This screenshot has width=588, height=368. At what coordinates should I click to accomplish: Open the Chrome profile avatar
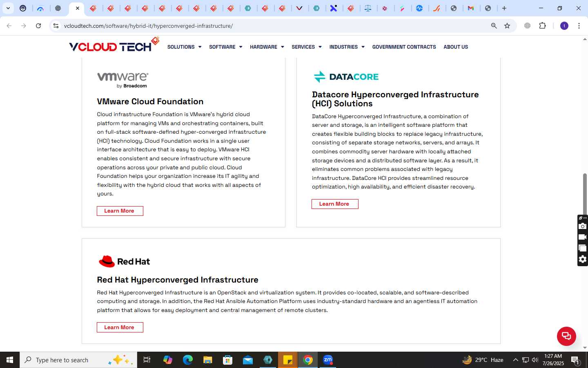tap(564, 26)
